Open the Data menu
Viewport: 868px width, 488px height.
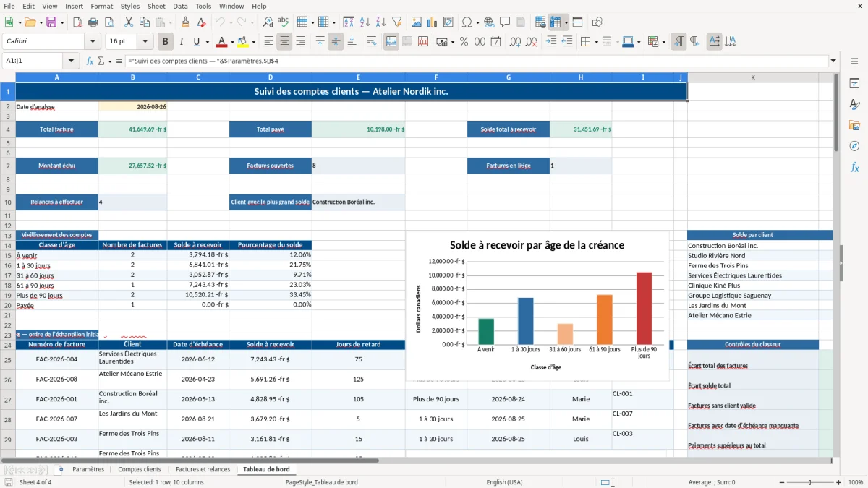(x=180, y=6)
